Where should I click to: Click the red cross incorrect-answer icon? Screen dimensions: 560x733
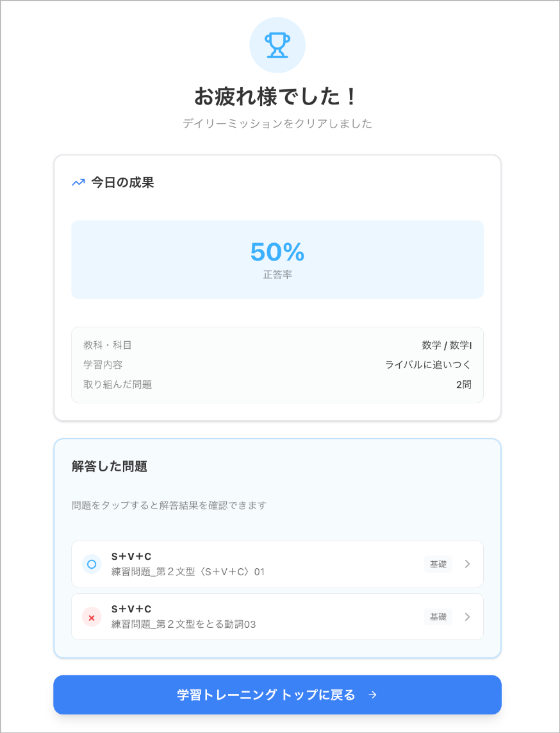[x=92, y=617]
